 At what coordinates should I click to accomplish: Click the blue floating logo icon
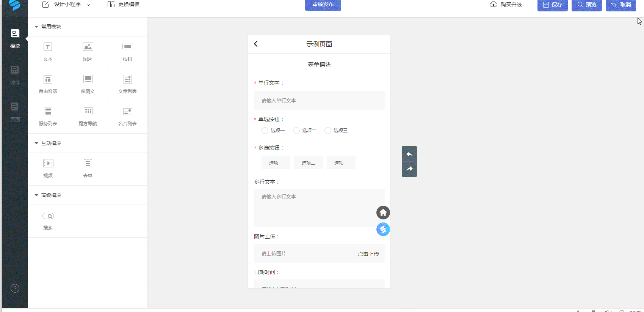click(383, 229)
